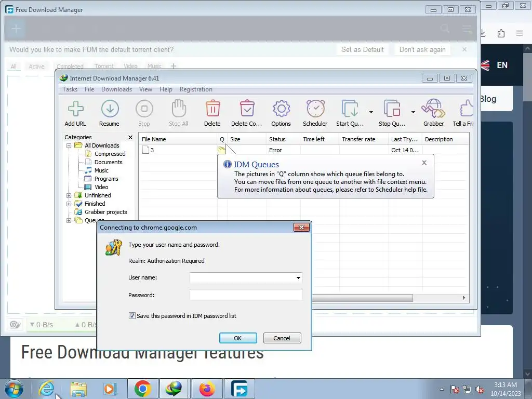Expand the Unfinished category node

click(x=69, y=195)
